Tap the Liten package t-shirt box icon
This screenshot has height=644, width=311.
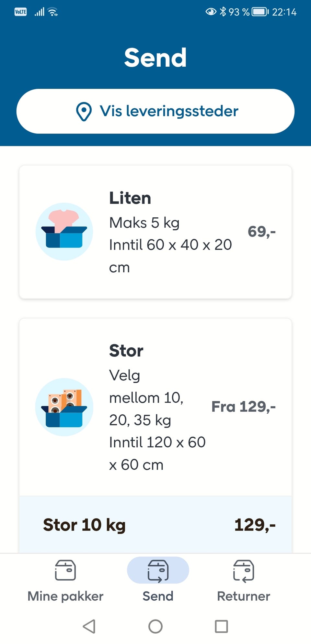64,232
